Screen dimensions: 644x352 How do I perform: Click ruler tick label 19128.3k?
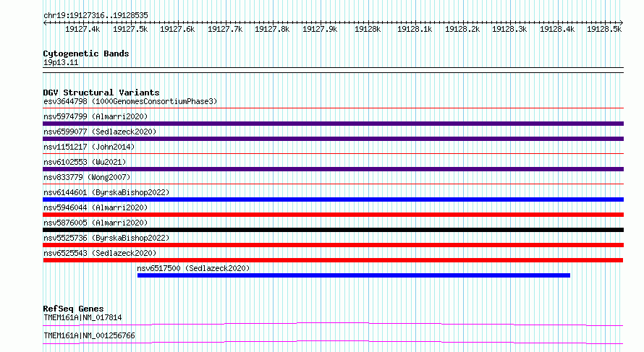(509, 29)
